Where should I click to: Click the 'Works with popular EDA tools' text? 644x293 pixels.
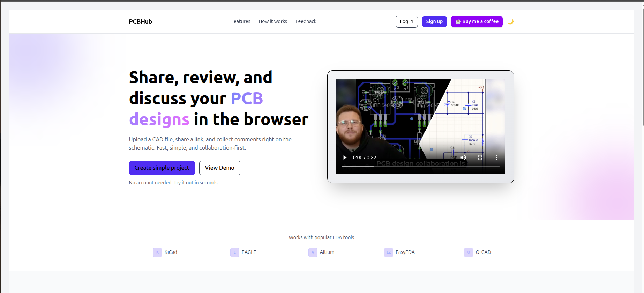[321, 237]
